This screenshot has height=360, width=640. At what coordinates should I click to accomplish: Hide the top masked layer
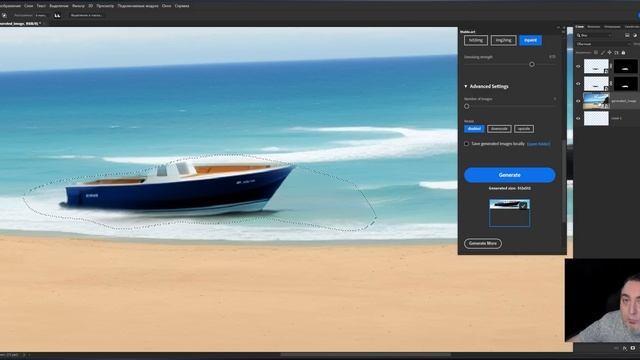[x=578, y=66]
